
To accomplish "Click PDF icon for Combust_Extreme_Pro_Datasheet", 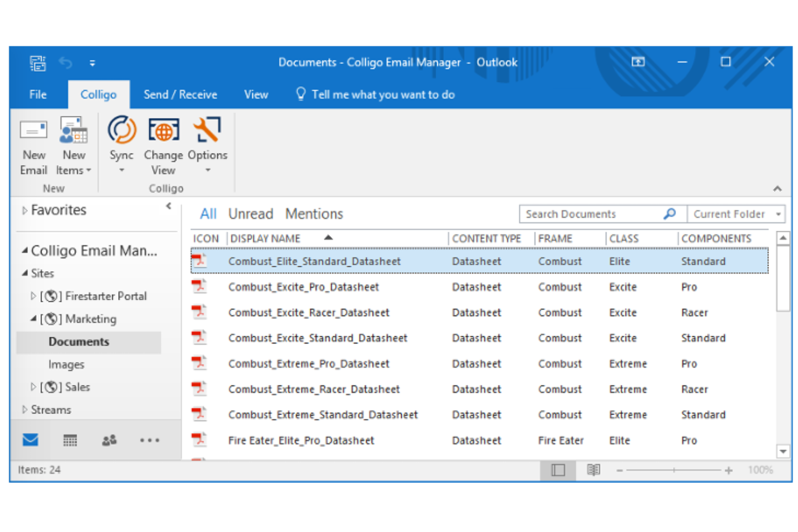I will click(x=200, y=363).
